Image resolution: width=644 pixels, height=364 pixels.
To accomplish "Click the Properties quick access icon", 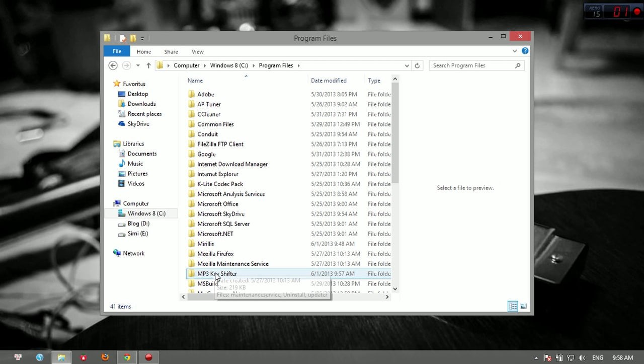I will pyautogui.click(x=123, y=38).
